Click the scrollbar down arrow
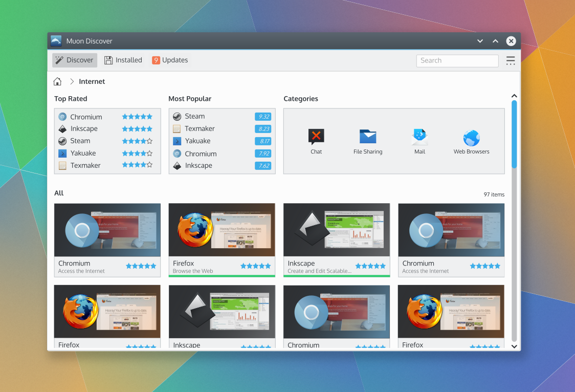Image resolution: width=575 pixels, height=392 pixels. click(x=514, y=346)
